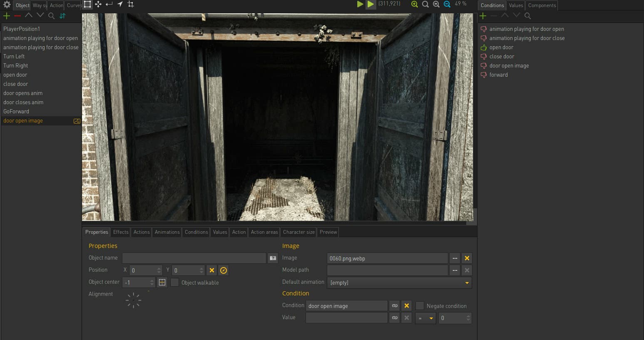This screenshot has width=644, height=340.
Task: Switch to the Action areas tab
Action: click(264, 232)
